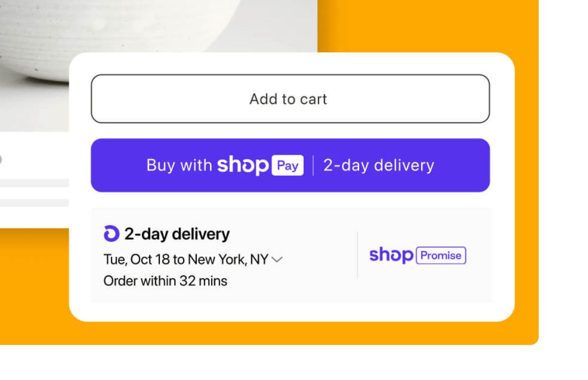Click the outlined Promise badge
The image size is (588, 380).
click(441, 256)
